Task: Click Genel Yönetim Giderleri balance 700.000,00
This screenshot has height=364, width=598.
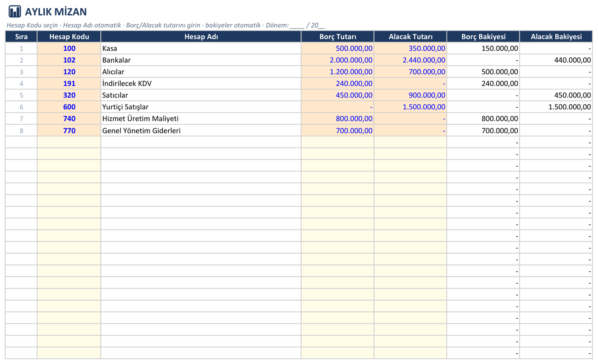Action: 483,131
